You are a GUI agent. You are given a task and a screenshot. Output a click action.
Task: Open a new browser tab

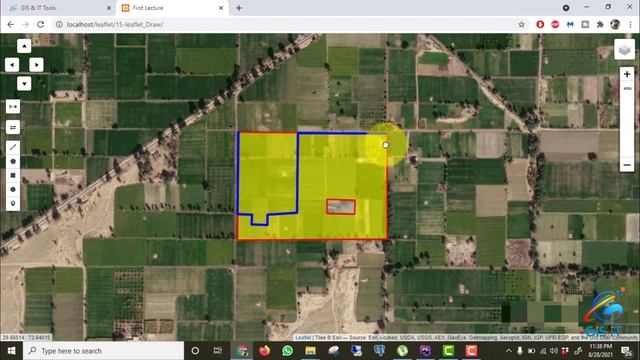point(239,8)
